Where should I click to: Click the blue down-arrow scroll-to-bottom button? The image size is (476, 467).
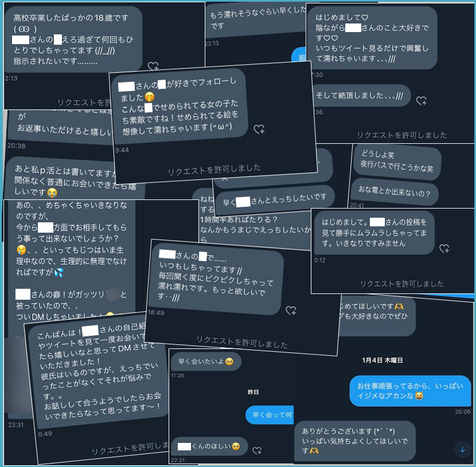(462, 449)
